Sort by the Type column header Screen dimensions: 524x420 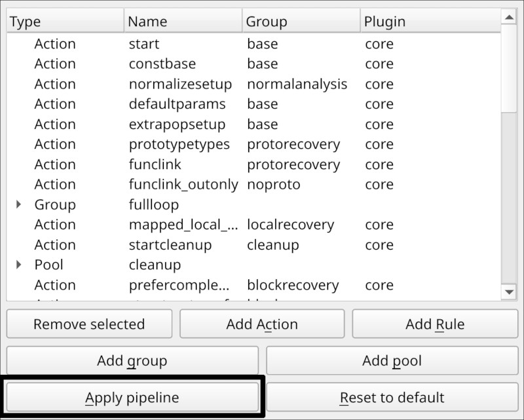tap(65, 21)
